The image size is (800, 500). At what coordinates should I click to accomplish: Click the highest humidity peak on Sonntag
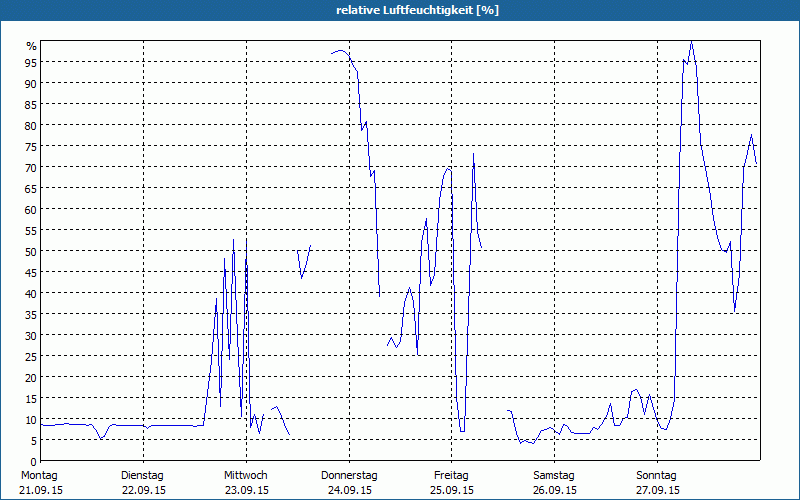click(691, 43)
